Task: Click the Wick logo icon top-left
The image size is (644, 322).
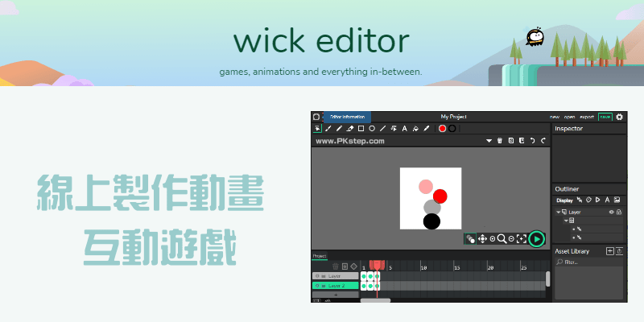Action: point(316,117)
